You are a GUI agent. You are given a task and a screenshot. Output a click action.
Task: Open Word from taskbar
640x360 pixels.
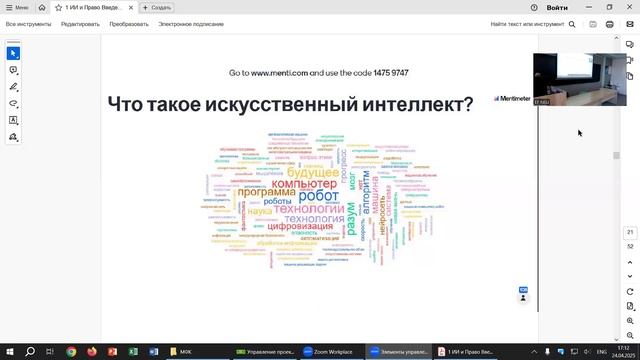(153, 351)
